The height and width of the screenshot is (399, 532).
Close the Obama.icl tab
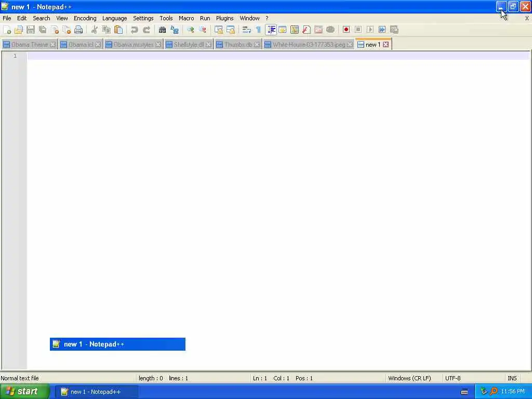[98, 45]
